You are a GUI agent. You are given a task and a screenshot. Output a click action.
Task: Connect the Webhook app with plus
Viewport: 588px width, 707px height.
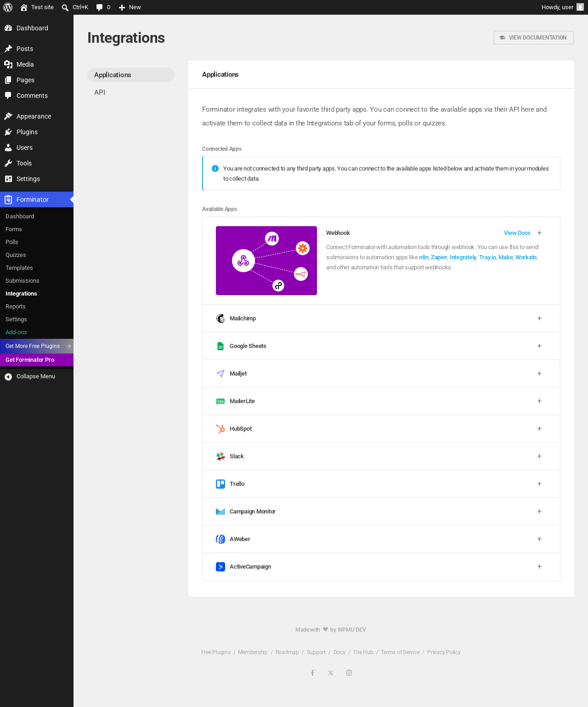pyautogui.click(x=539, y=233)
